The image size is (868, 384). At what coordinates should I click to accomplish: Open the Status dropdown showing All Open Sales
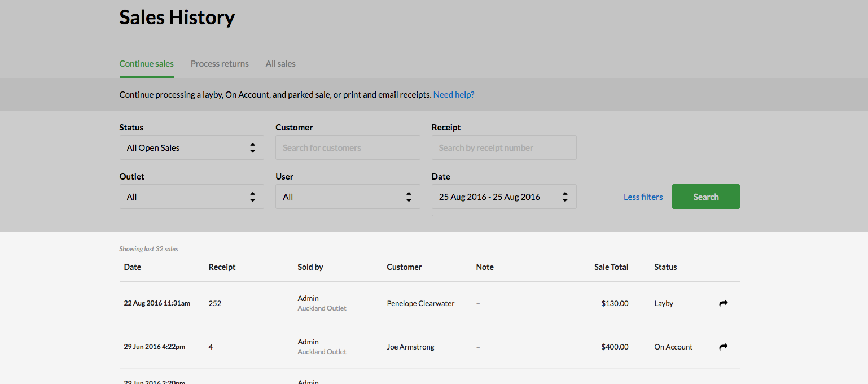191,148
